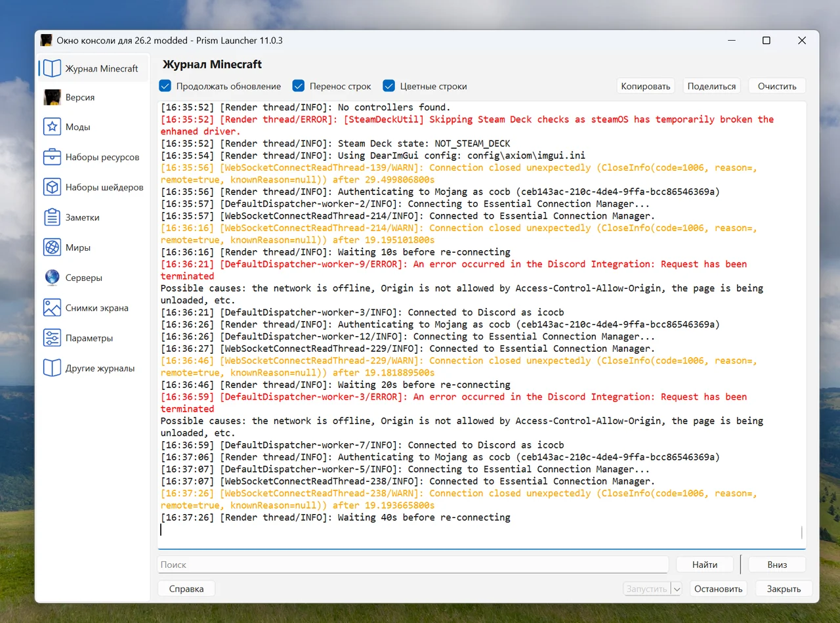Viewport: 840px width, 623px height.
Task: Click the DefaultDispatcher-worker-7 'Connected to Discord' line
Action: 362,445
